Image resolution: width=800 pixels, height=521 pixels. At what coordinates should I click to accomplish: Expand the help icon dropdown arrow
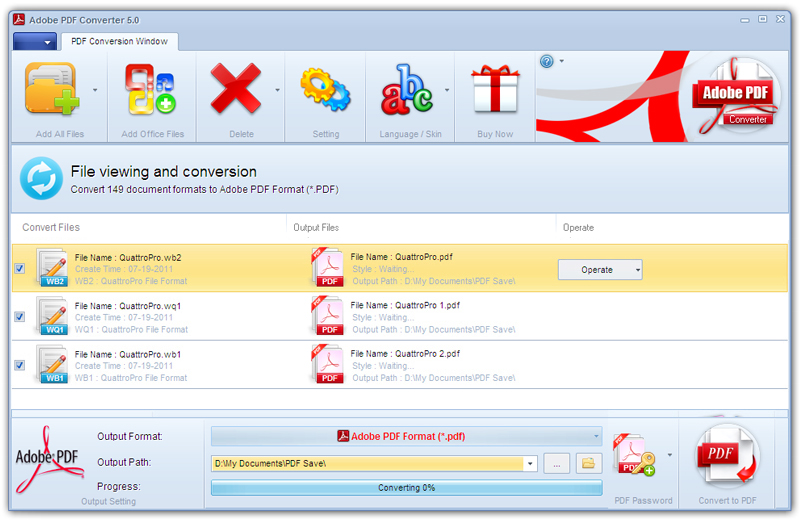[x=562, y=61]
